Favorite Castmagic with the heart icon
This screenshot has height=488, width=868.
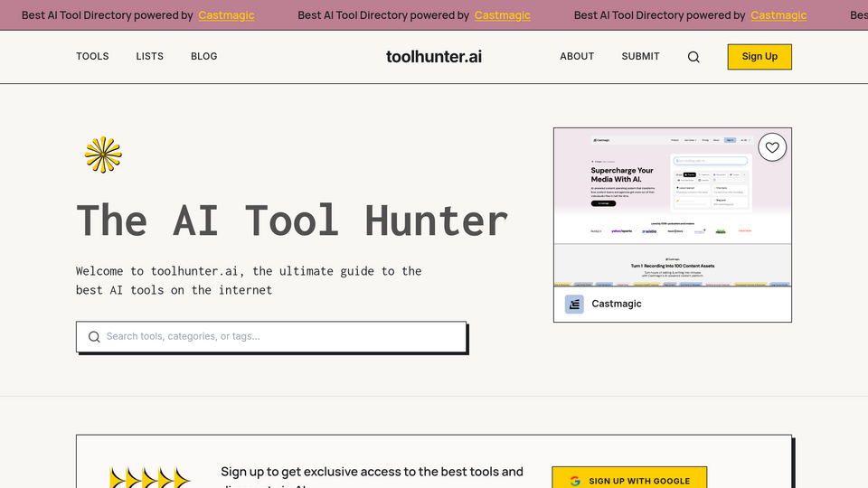[x=772, y=147]
